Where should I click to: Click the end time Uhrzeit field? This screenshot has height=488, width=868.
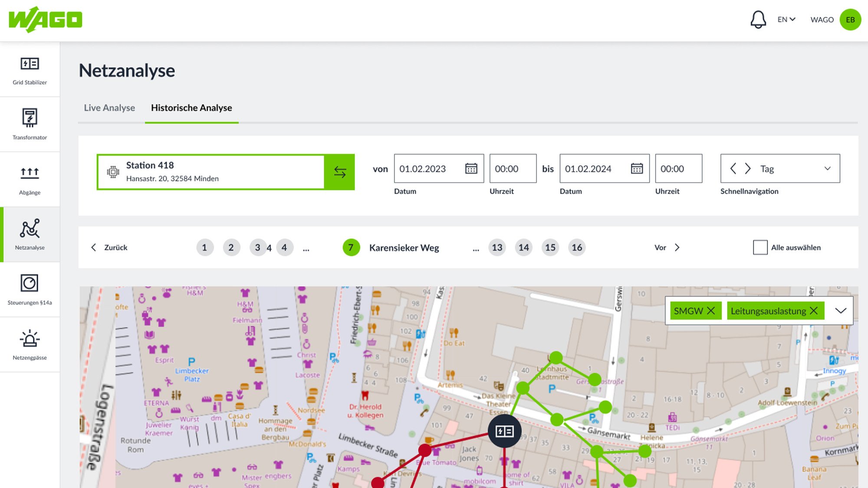point(678,169)
